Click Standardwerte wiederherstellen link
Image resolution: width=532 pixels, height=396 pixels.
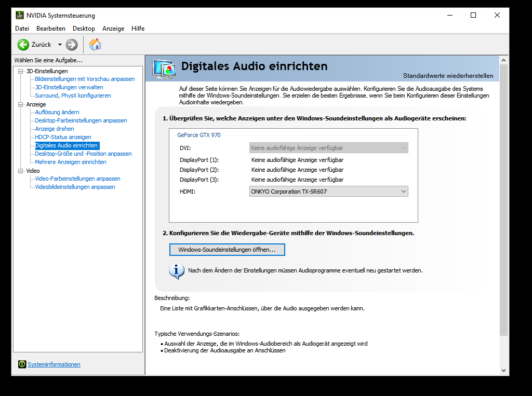point(448,76)
